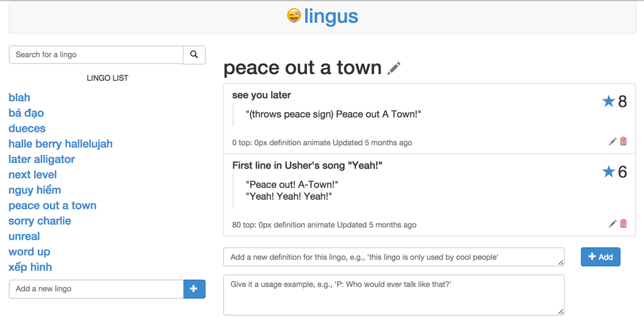
Task: Edit the Usher's song definition pencil
Action: pyautogui.click(x=613, y=224)
